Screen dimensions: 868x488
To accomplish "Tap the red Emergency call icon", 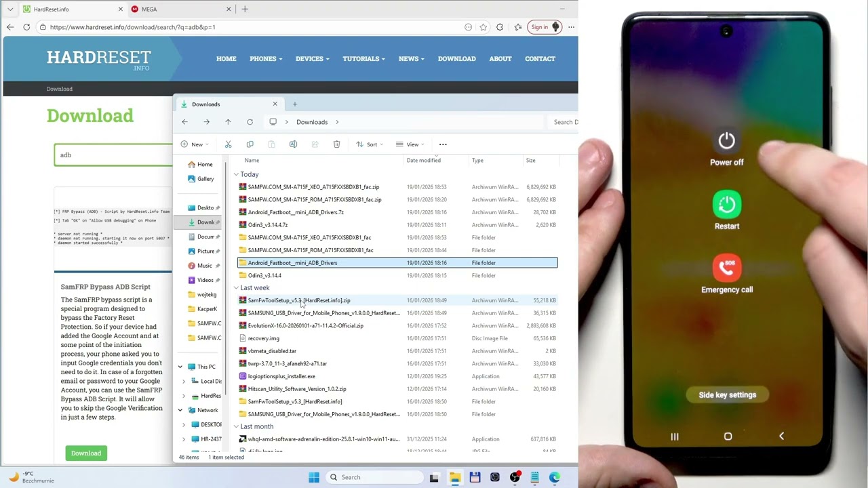I will (x=726, y=268).
